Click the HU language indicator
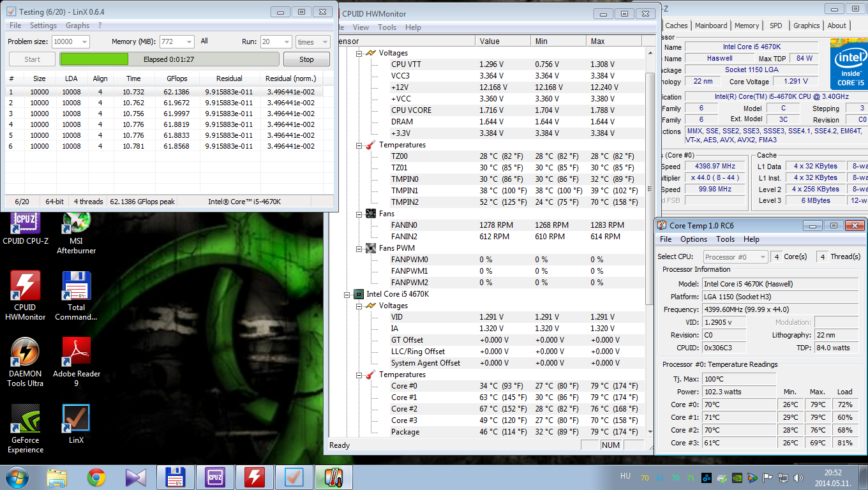This screenshot has width=868, height=490. point(625,476)
